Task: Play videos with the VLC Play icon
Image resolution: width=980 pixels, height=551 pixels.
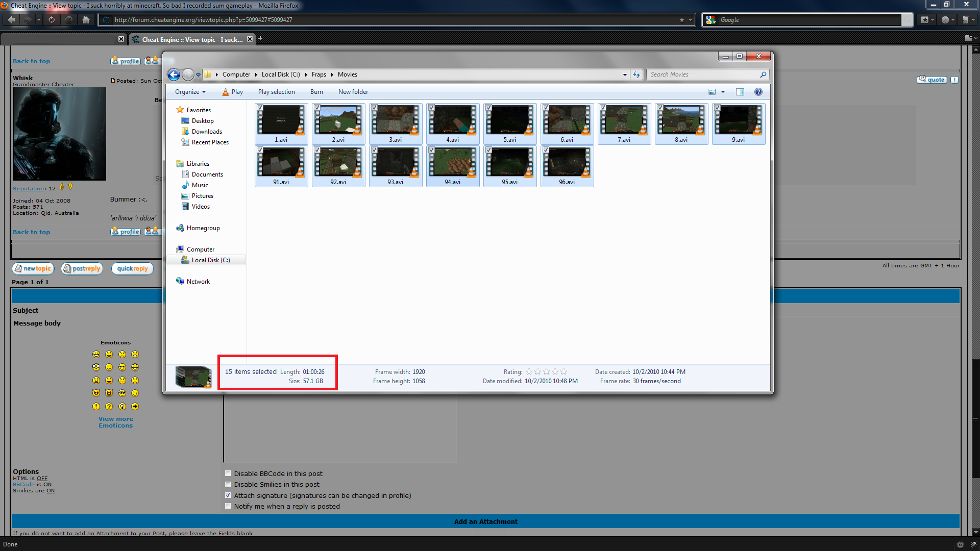Action: click(232, 92)
